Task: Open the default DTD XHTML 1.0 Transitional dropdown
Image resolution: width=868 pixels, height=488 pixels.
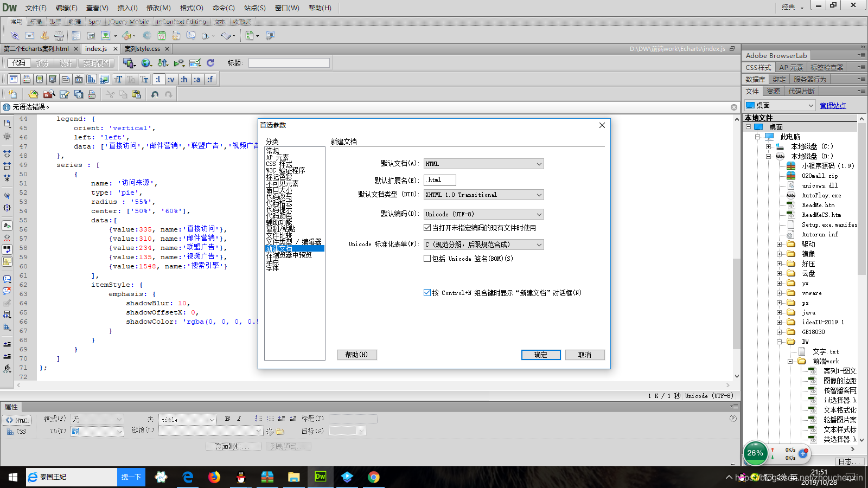Action: point(483,195)
